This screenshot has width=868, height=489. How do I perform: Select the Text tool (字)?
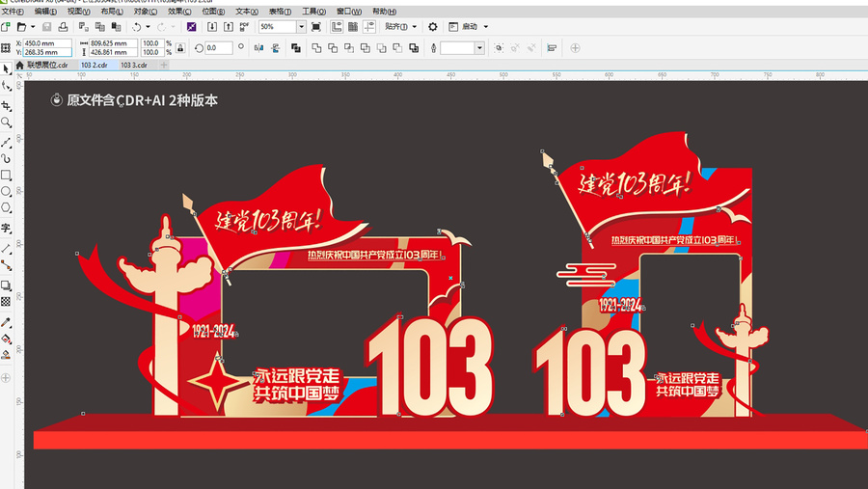6,228
